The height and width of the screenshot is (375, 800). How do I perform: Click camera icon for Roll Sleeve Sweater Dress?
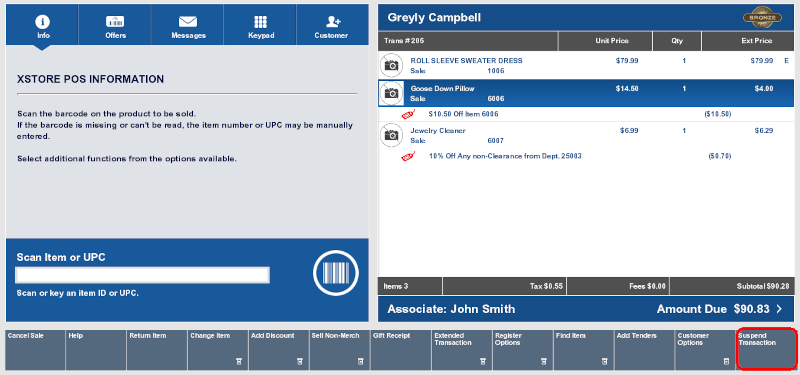pos(391,65)
